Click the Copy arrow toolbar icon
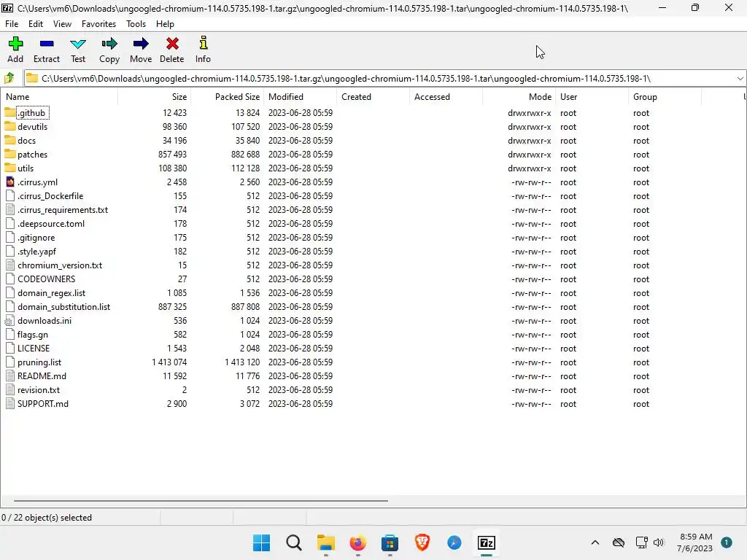 click(x=109, y=44)
